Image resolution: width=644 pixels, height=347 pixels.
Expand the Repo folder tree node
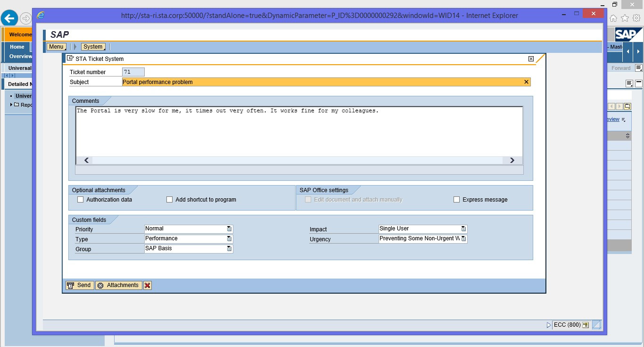click(x=11, y=105)
